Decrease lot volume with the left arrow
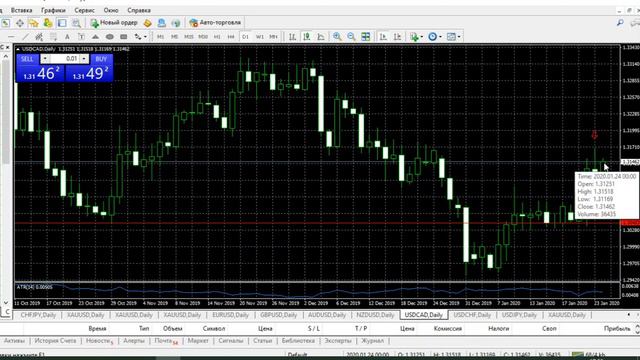This screenshot has height=360, width=640. pos(44,59)
